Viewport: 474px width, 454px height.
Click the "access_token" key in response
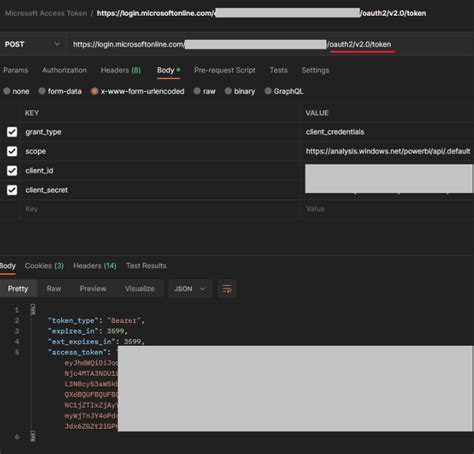click(79, 353)
